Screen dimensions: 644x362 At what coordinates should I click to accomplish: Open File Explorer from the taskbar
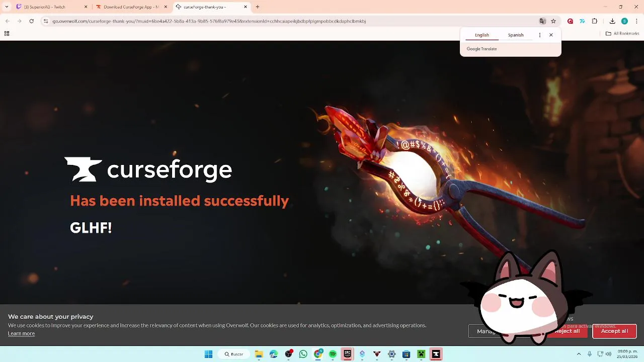(259, 354)
